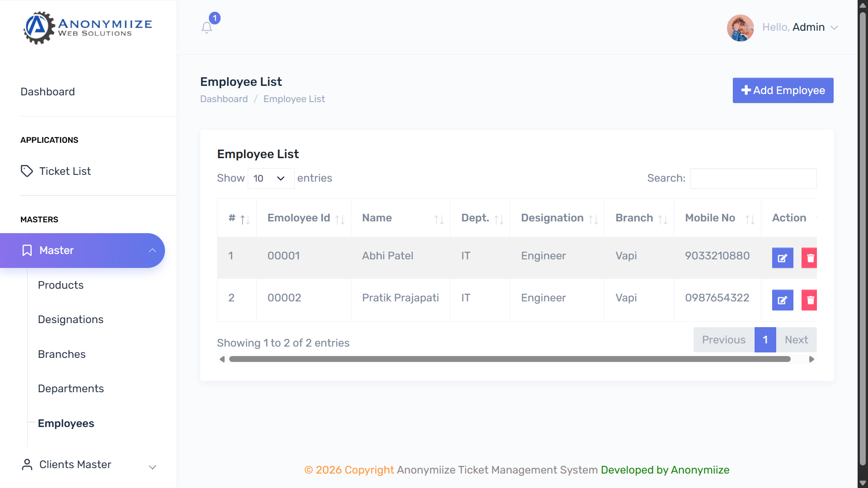The width and height of the screenshot is (868, 488).
Task: Click the Employee List breadcrumb
Action: pos(294,99)
